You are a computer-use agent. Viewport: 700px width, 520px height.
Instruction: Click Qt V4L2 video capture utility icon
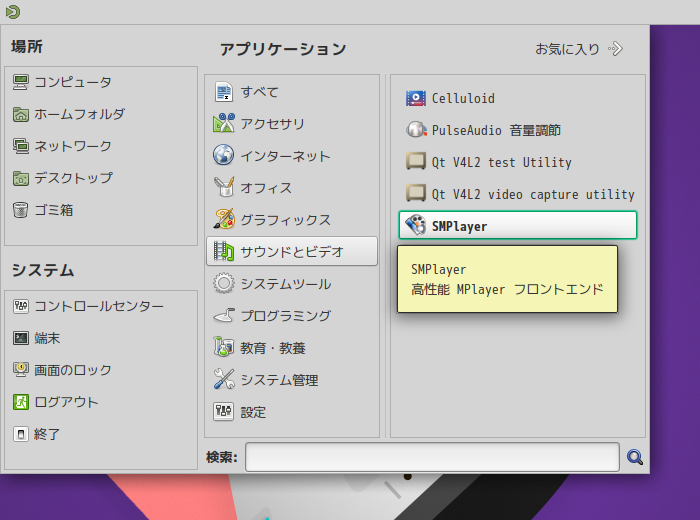pyautogui.click(x=416, y=194)
